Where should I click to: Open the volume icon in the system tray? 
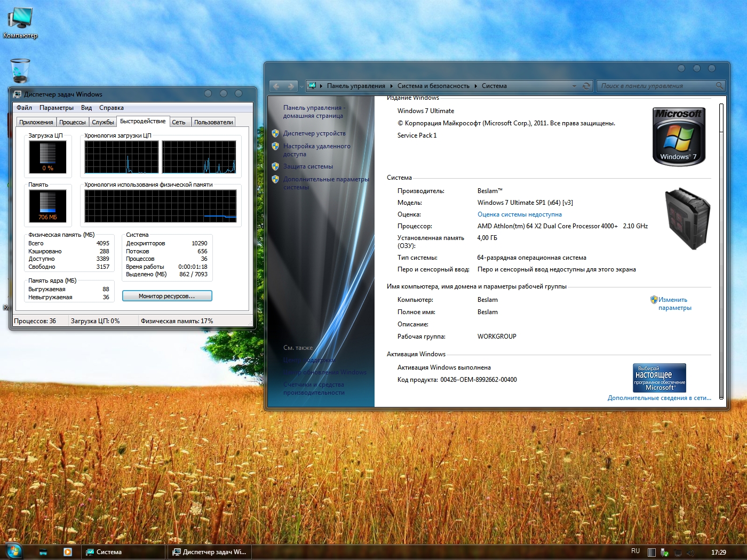point(690,553)
